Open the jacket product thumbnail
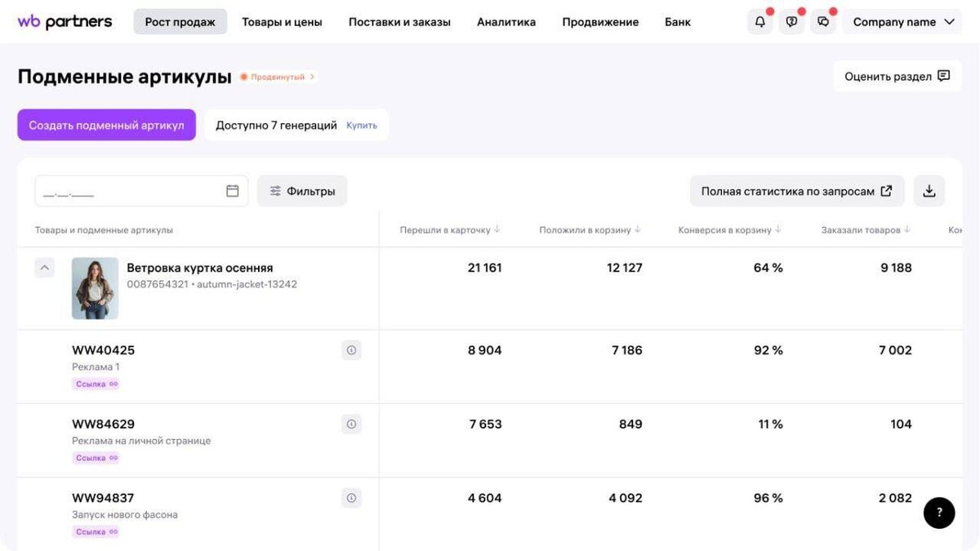Image resolution: width=980 pixels, height=551 pixels. coord(95,288)
